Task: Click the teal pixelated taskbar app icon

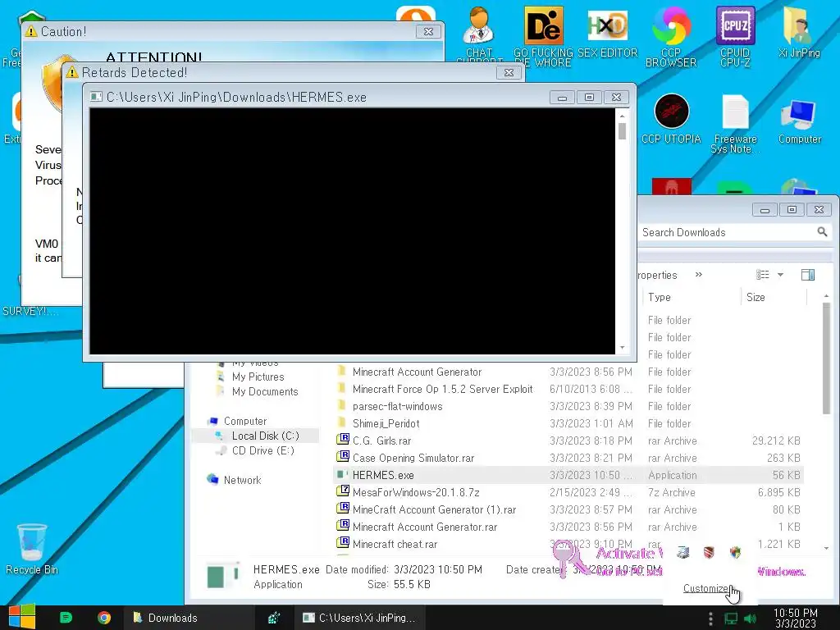Action: 274,618
